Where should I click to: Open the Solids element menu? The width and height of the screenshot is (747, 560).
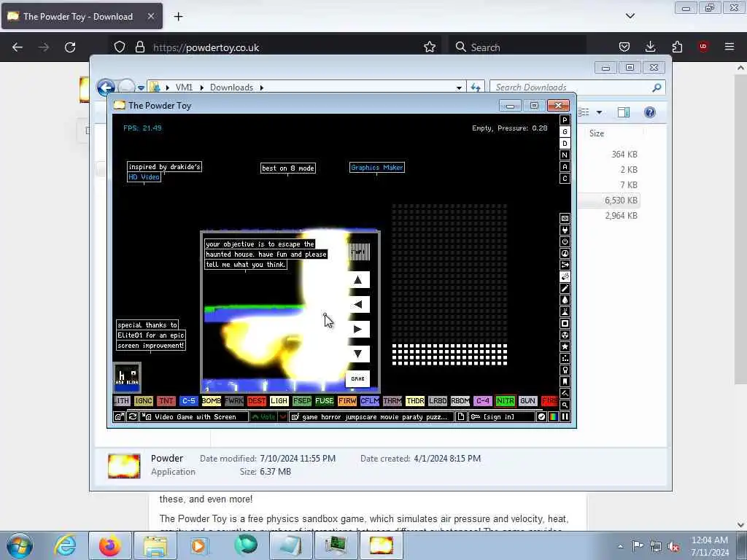pos(565,323)
